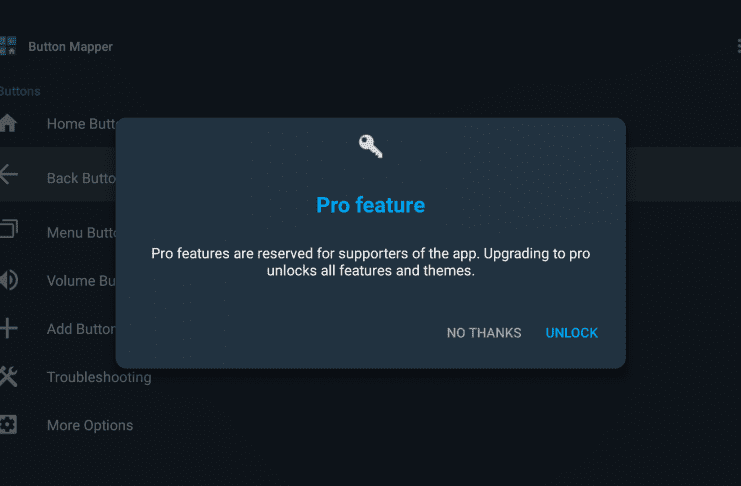Click the plus icon for Add Buttons

(9, 328)
